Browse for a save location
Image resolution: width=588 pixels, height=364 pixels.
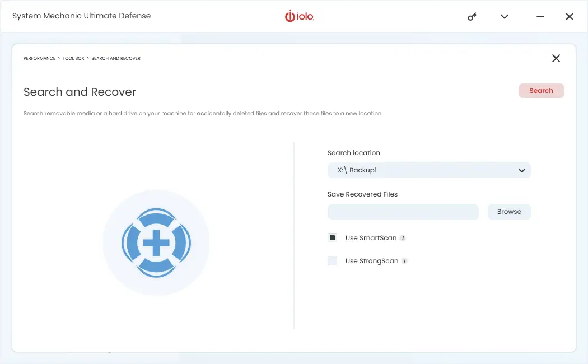508,211
